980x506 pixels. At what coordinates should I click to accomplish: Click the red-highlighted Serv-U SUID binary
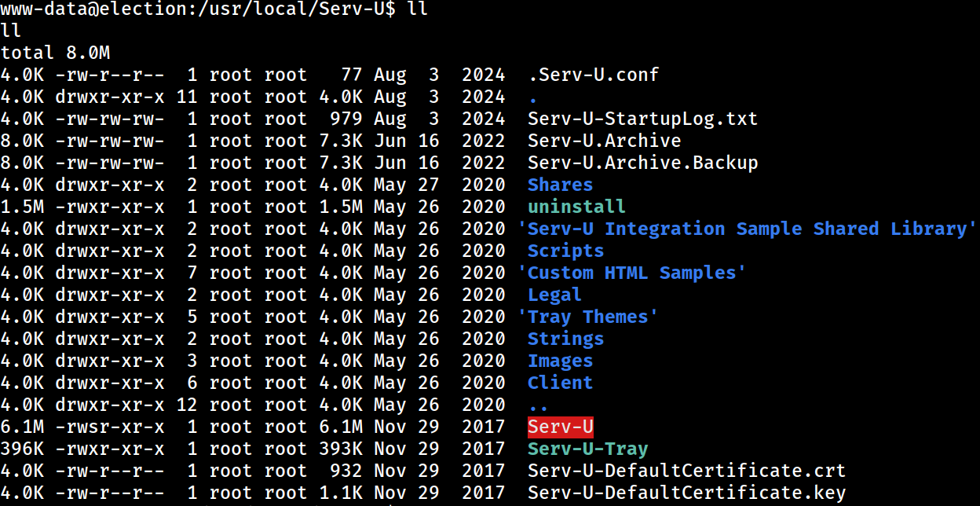[x=560, y=427]
